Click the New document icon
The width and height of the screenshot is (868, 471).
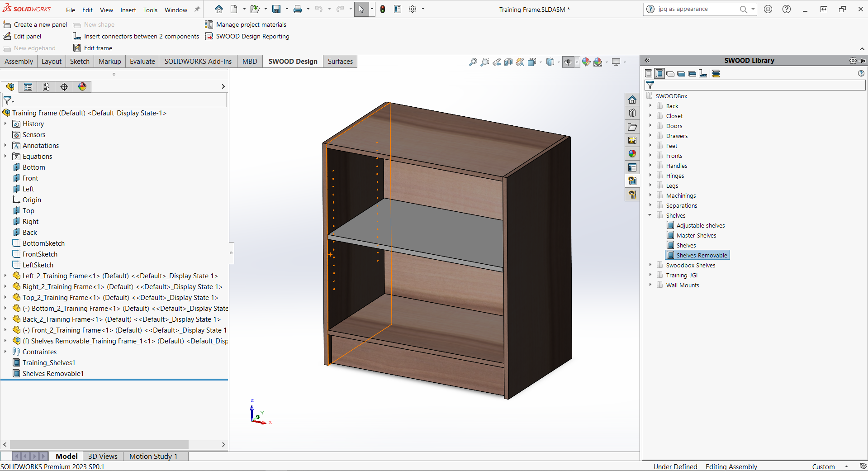[234, 9]
